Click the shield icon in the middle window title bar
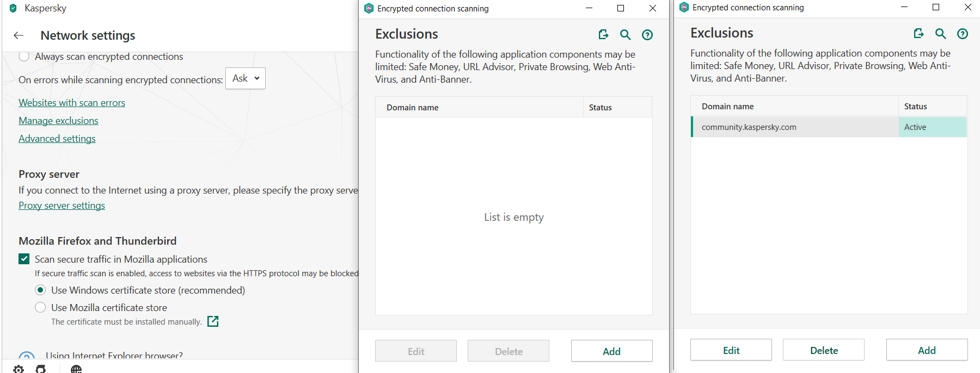 (369, 8)
